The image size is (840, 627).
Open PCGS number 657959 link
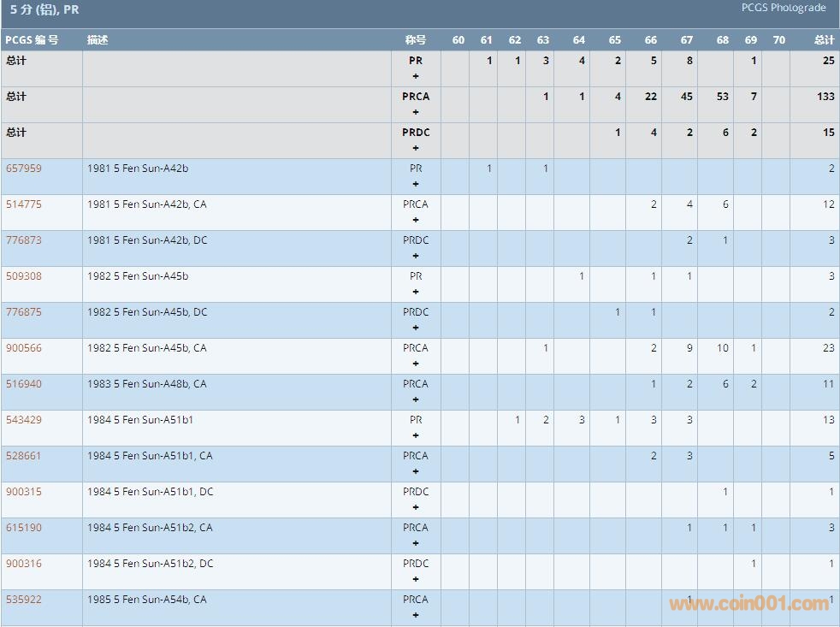24,169
